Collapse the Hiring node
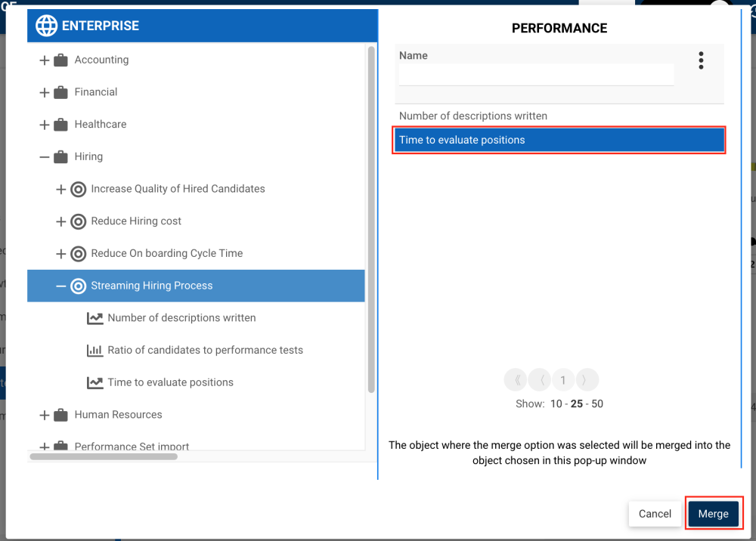This screenshot has height=541, width=756. (x=44, y=156)
